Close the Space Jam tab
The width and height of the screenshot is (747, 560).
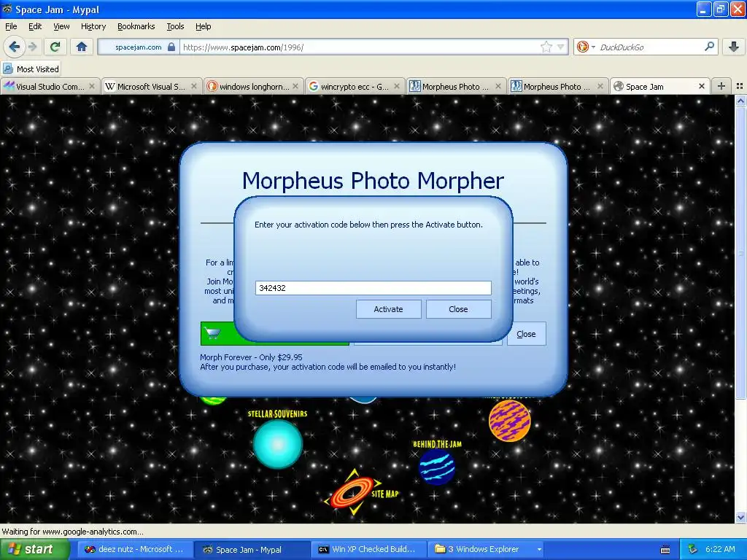click(x=701, y=86)
